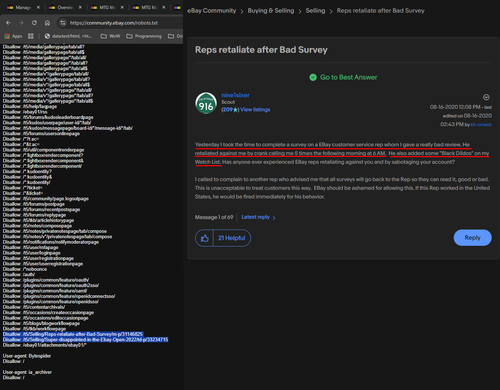
Task: Click the browser Forward arrow
Action: point(21,23)
